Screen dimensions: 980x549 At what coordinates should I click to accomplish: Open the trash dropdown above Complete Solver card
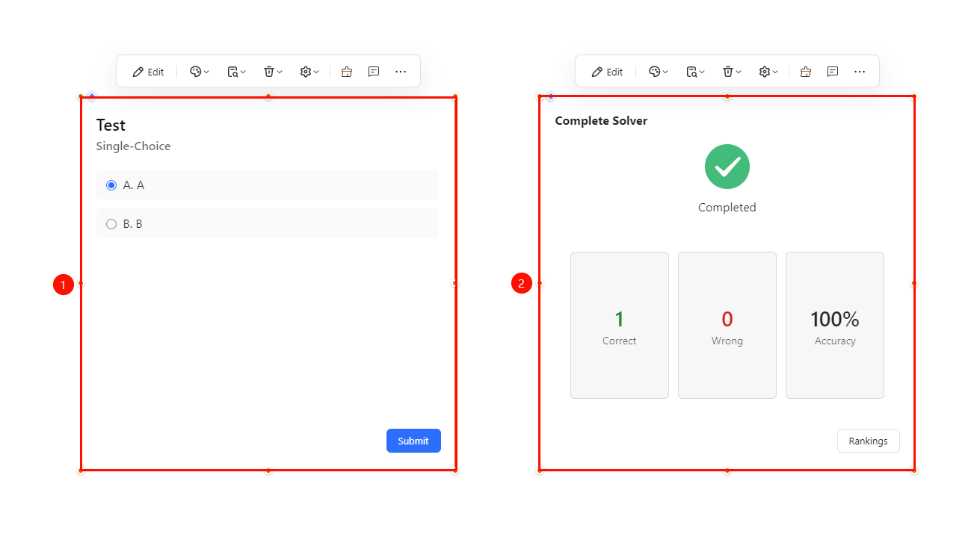pyautogui.click(x=732, y=72)
